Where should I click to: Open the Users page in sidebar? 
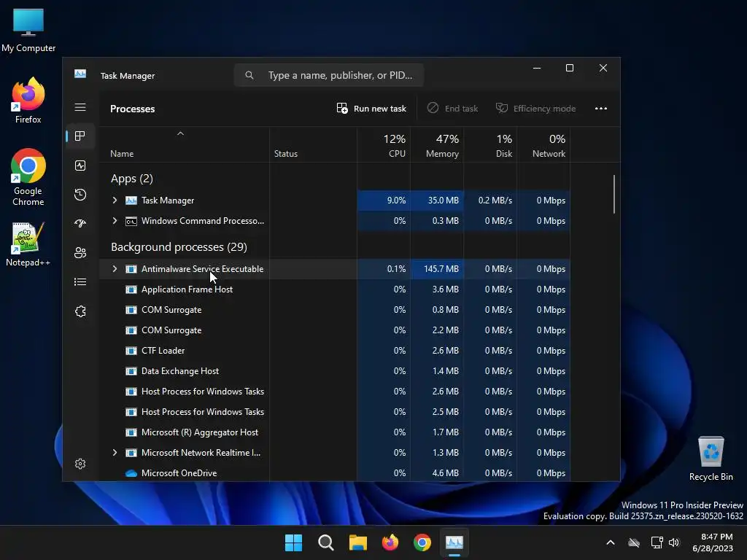click(x=80, y=253)
